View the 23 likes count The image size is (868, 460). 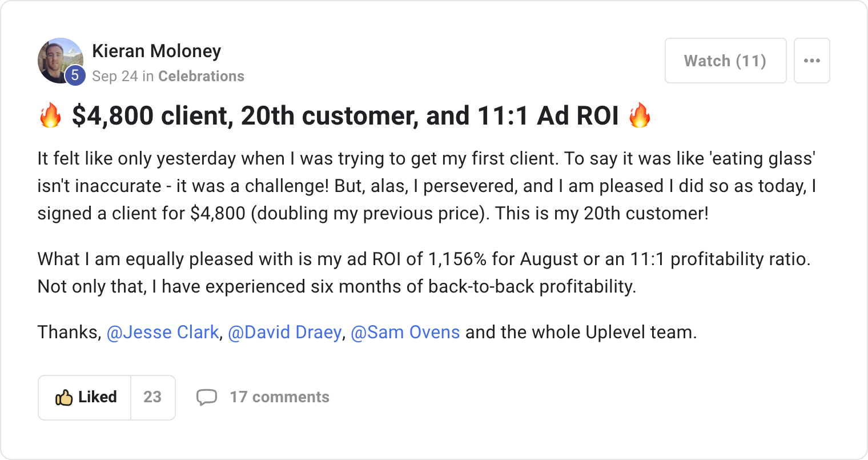[152, 397]
